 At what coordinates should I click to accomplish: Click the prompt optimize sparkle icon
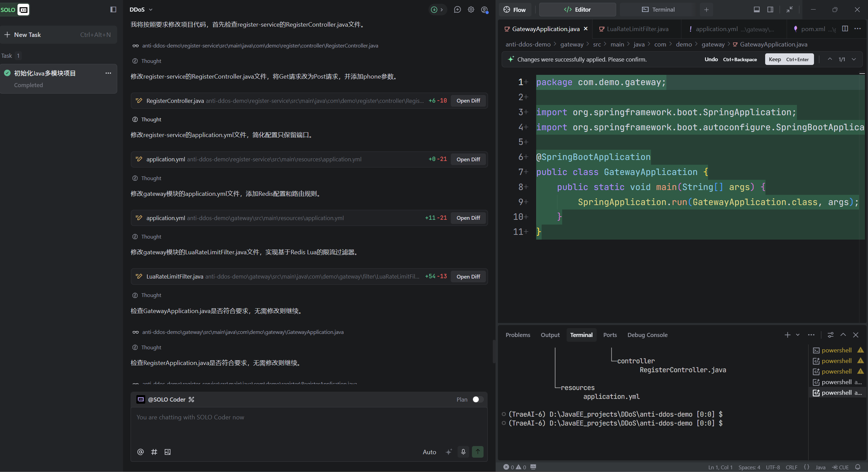pyautogui.click(x=449, y=452)
